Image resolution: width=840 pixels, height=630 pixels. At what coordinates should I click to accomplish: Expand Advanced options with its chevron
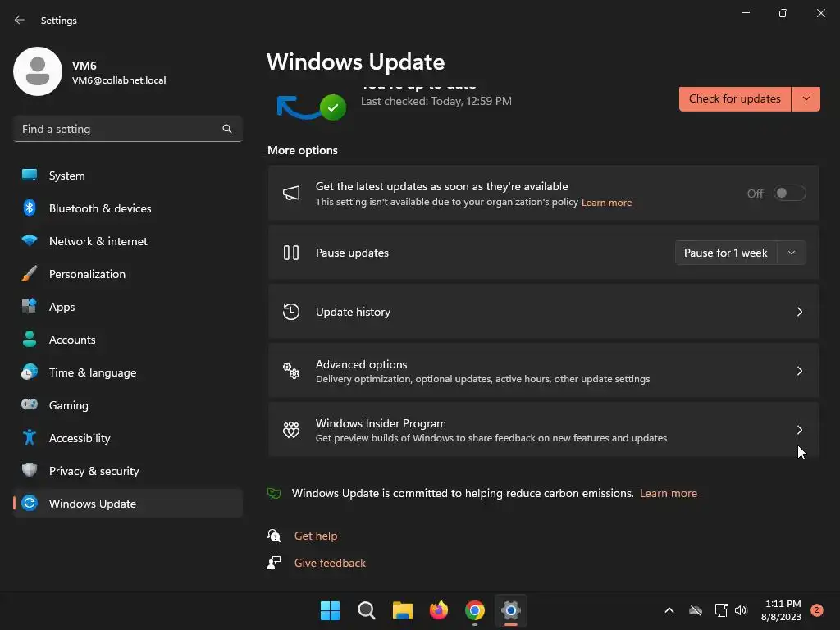[799, 371]
